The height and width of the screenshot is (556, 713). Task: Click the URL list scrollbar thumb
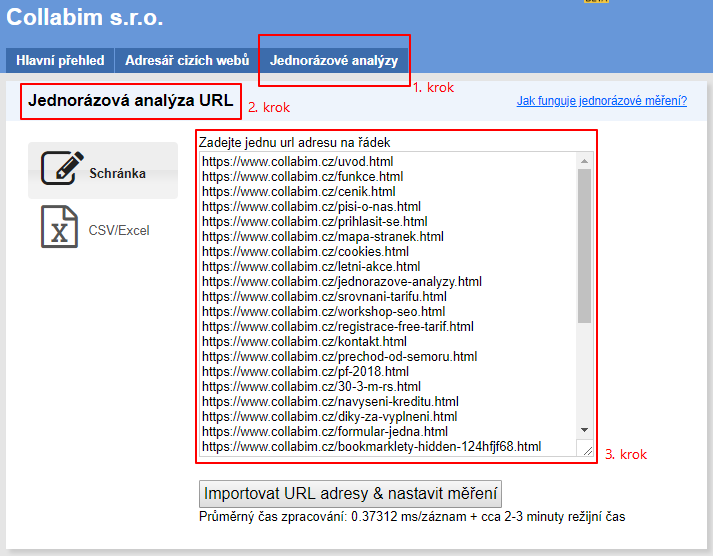click(x=584, y=246)
